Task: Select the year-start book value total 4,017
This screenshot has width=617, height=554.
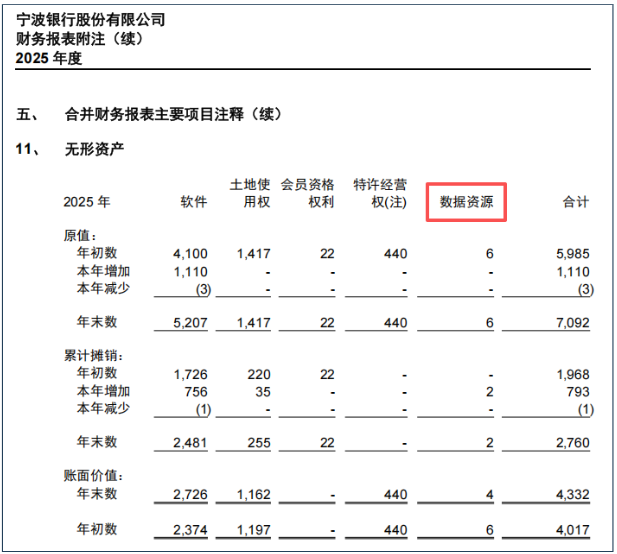Action: [x=573, y=530]
